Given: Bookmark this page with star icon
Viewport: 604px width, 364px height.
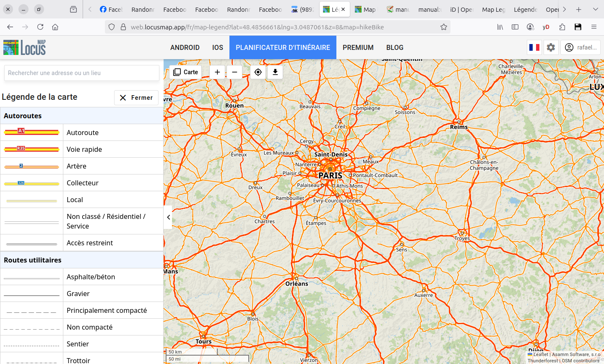Looking at the screenshot, I should click(x=443, y=27).
